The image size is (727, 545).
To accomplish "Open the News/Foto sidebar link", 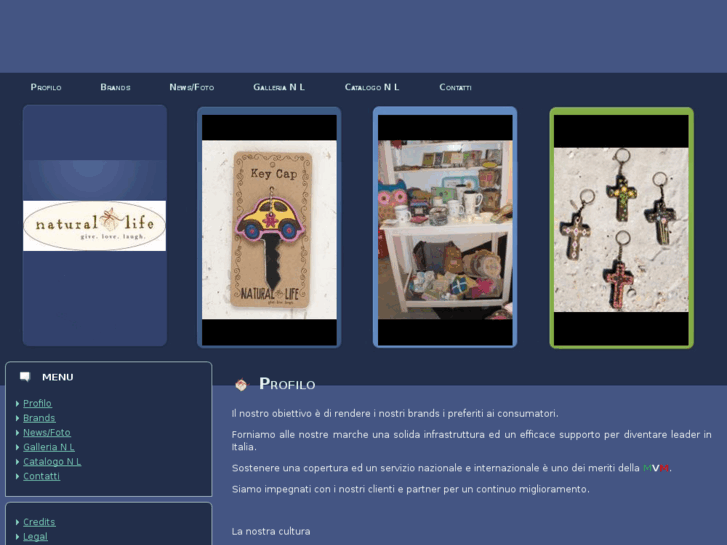I will (47, 432).
